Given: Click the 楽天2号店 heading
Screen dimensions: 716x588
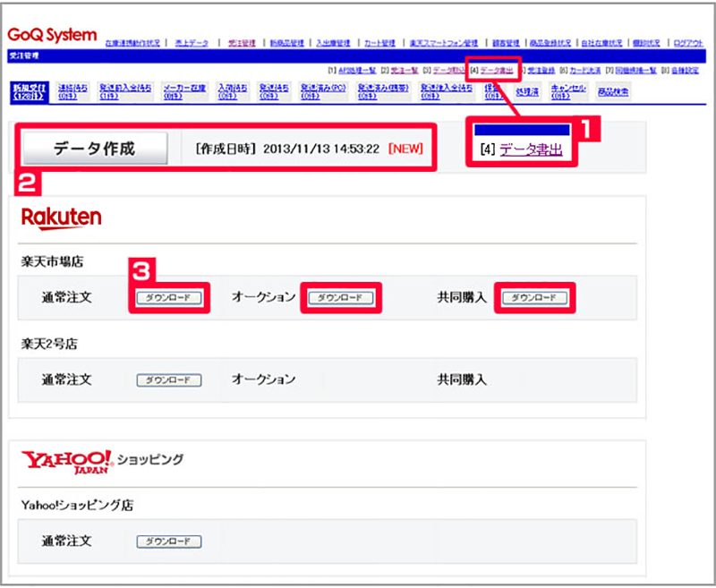Looking at the screenshot, I should click(x=49, y=344).
